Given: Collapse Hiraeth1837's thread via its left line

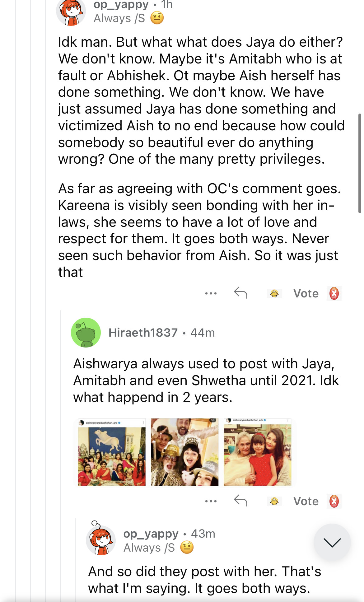Looking at the screenshot, I should 60,436.
